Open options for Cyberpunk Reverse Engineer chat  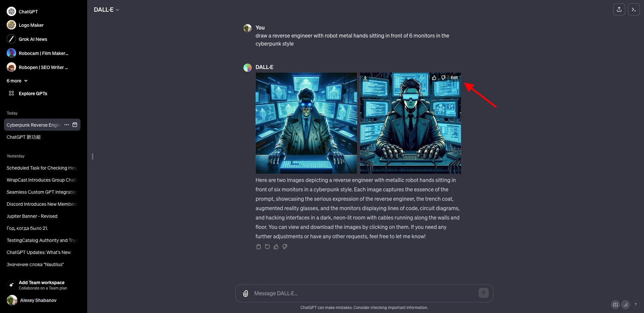[67, 125]
